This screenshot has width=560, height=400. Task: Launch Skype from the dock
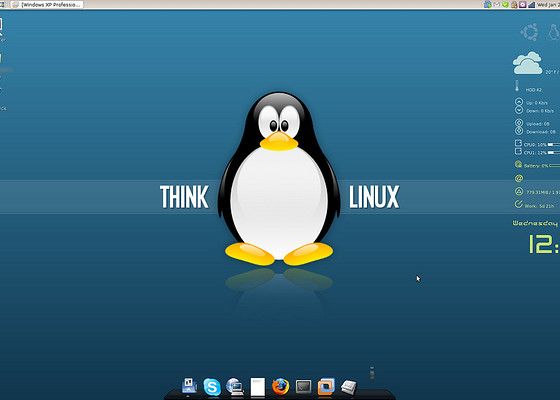tap(212, 387)
